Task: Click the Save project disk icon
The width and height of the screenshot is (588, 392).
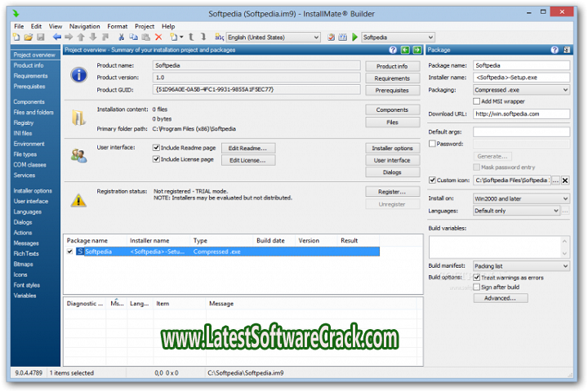Action: (x=40, y=38)
